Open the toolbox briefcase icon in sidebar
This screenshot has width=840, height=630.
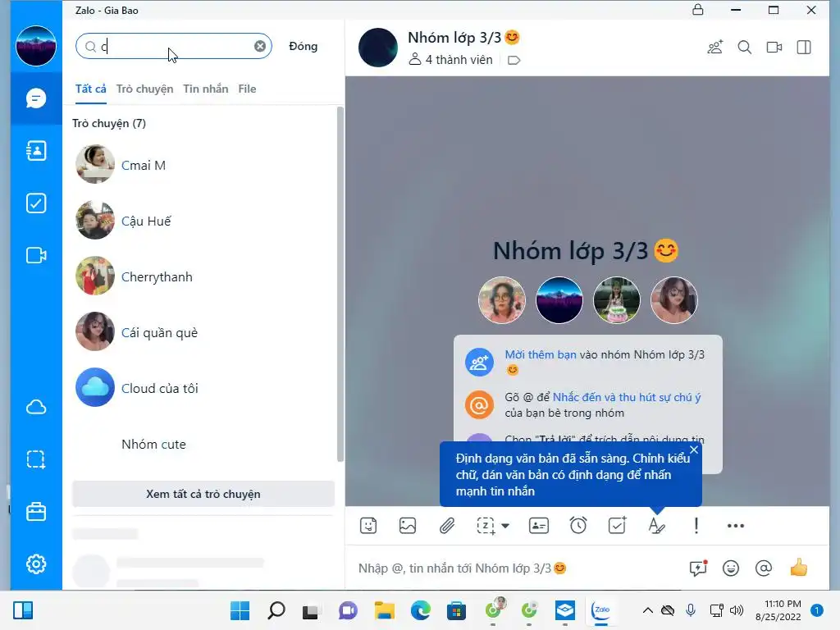[36, 512]
